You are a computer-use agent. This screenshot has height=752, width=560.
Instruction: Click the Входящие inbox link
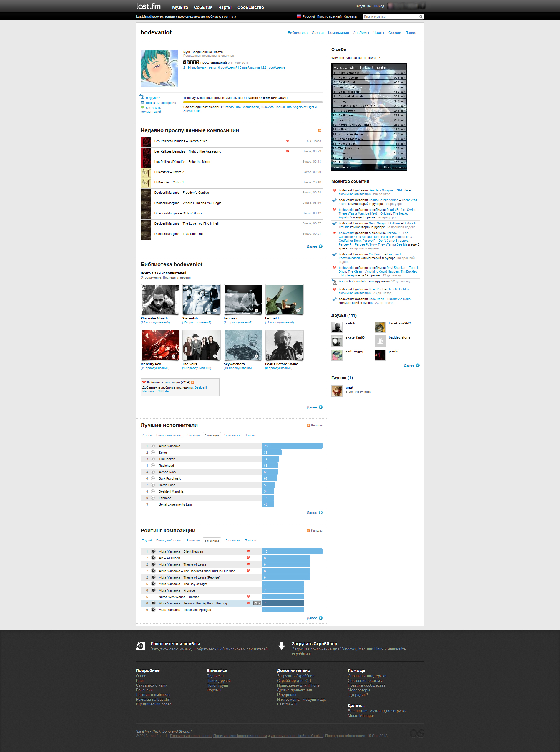click(x=363, y=6)
